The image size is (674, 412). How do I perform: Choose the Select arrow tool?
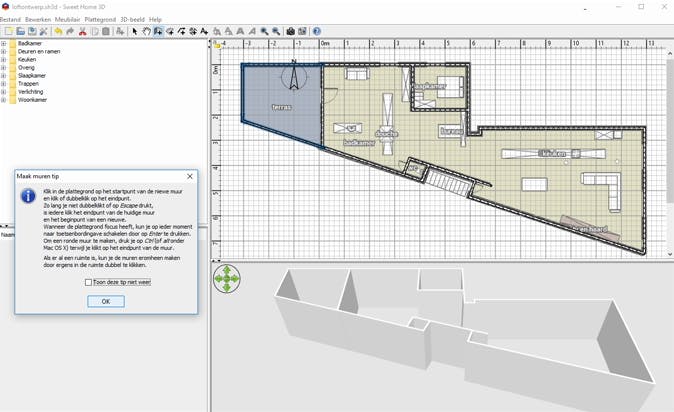[135, 31]
